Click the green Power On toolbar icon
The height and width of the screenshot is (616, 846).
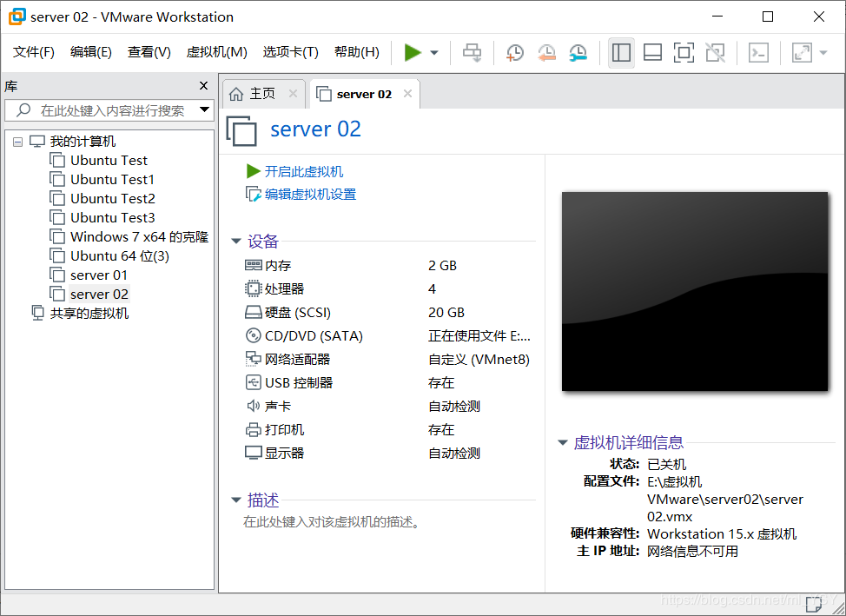click(x=414, y=53)
